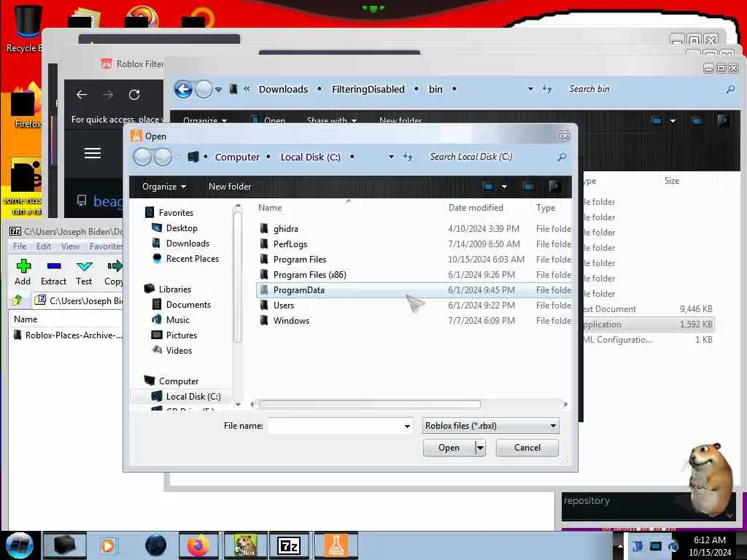747x560 pixels.
Task: Click up-folder icon in 7-Zip
Action: point(18,300)
